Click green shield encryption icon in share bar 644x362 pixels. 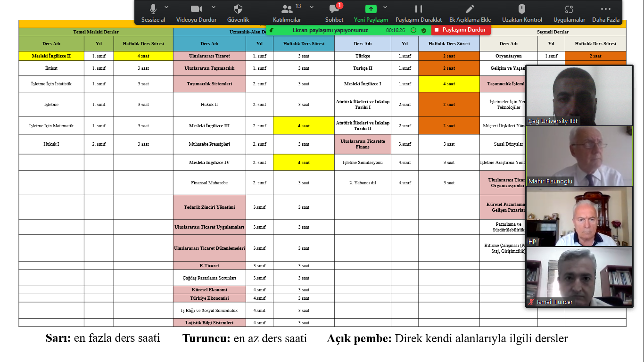pos(424,30)
